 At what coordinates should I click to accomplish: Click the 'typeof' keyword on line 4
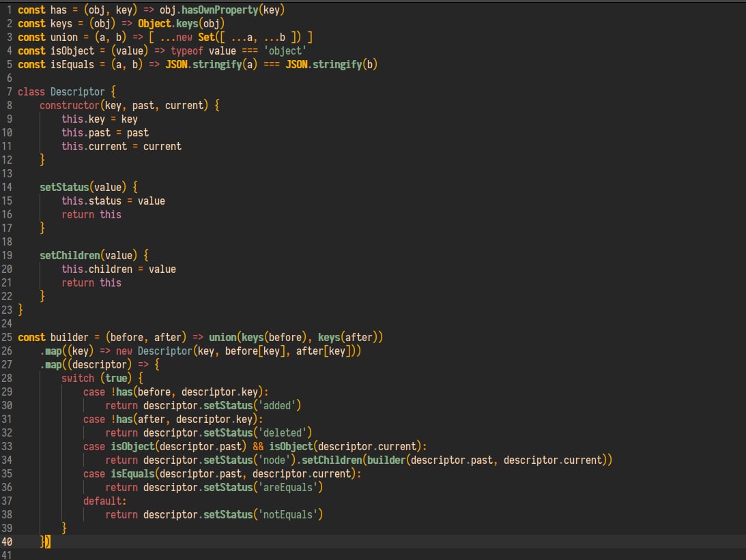point(187,51)
